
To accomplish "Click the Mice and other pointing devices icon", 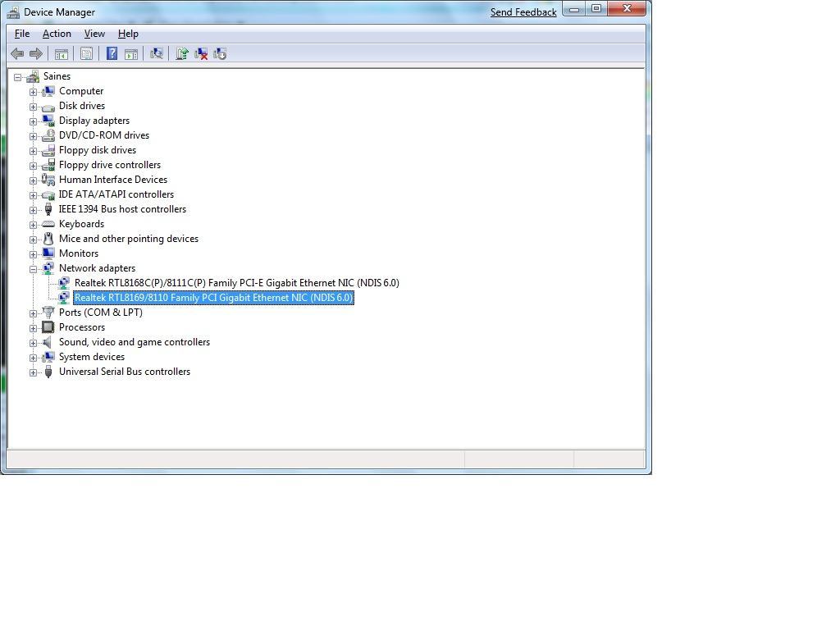I will pos(48,239).
